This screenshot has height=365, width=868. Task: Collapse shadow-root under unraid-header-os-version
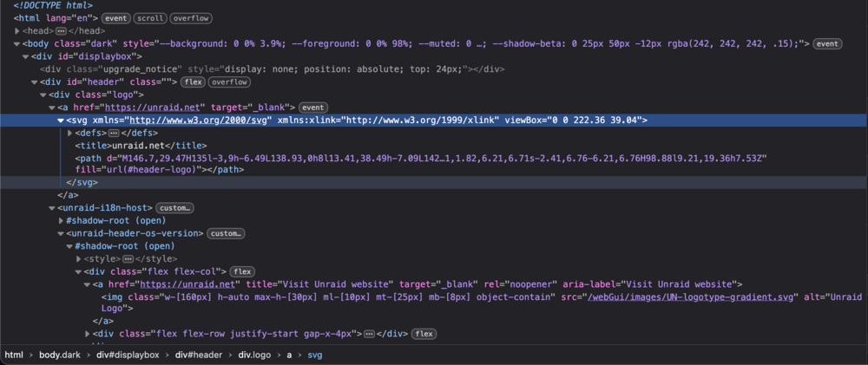click(x=69, y=246)
